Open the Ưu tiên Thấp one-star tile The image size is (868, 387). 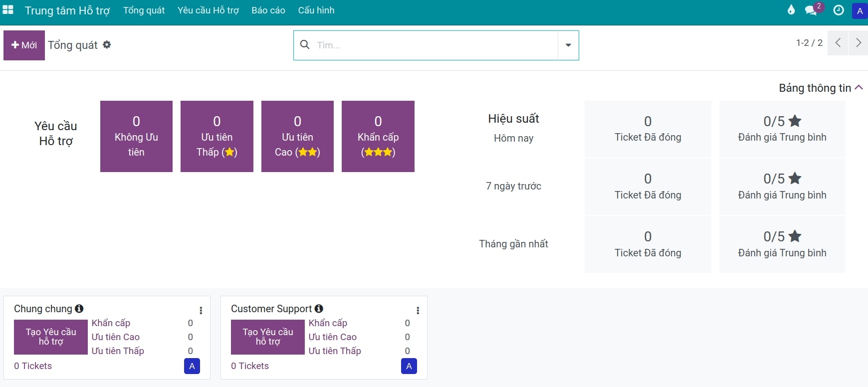(x=217, y=137)
